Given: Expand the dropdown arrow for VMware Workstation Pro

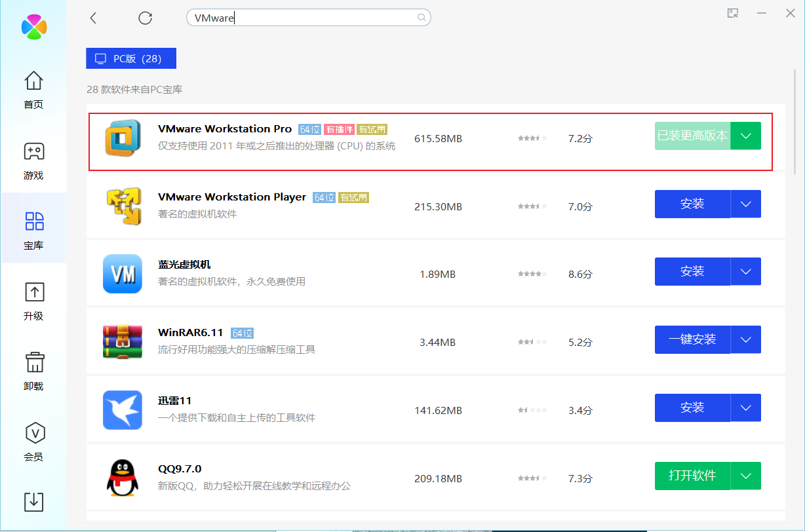Looking at the screenshot, I should (x=746, y=136).
